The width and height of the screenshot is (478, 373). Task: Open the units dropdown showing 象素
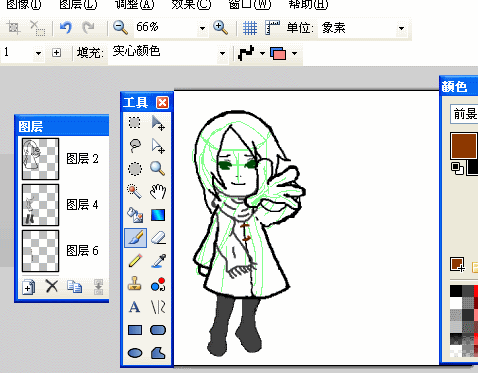point(402,28)
